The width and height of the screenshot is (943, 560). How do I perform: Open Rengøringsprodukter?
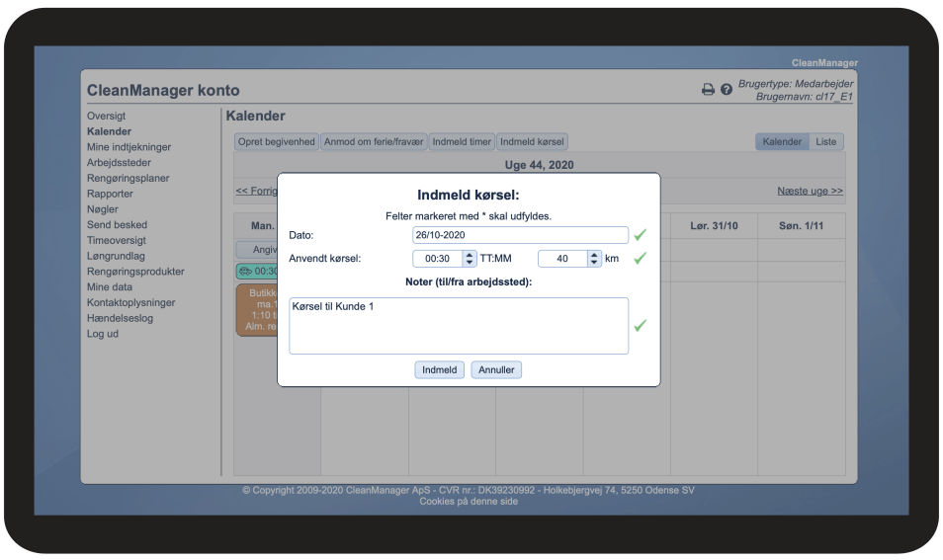(x=136, y=272)
